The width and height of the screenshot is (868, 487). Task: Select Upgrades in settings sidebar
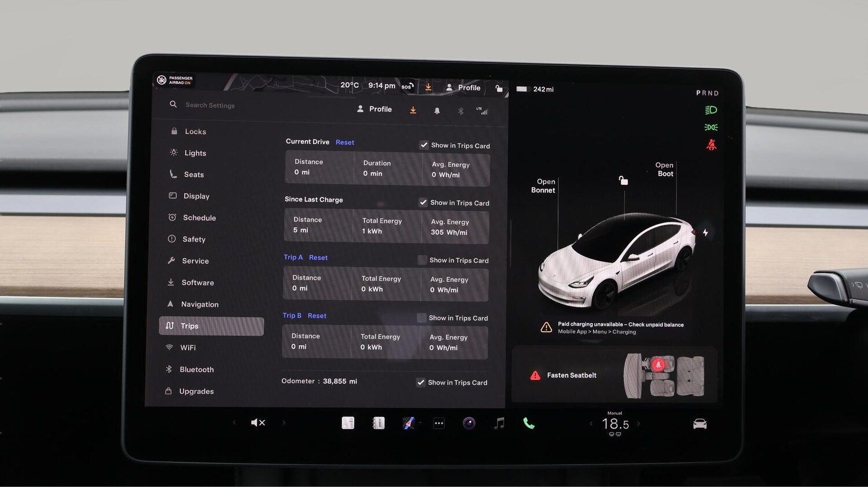point(190,391)
